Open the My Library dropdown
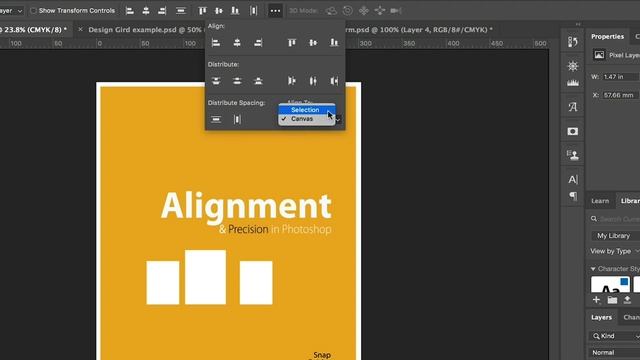The height and width of the screenshot is (360, 640). (616, 236)
